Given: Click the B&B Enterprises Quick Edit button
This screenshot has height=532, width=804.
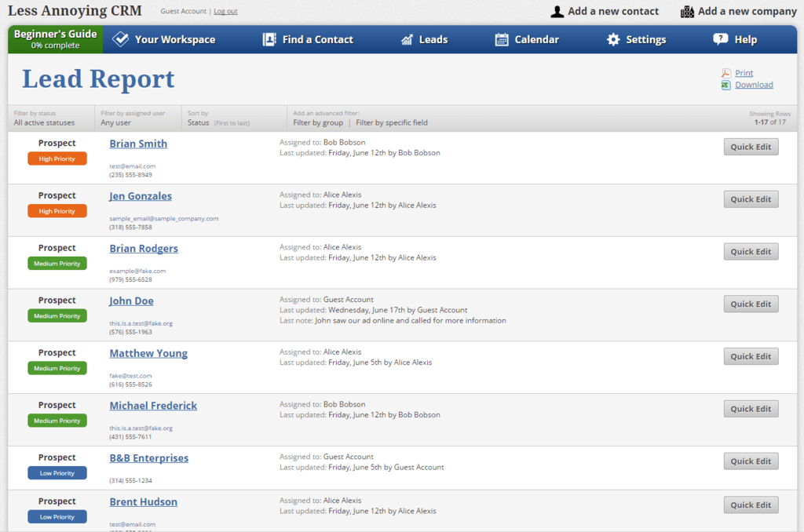Looking at the screenshot, I should [x=751, y=461].
